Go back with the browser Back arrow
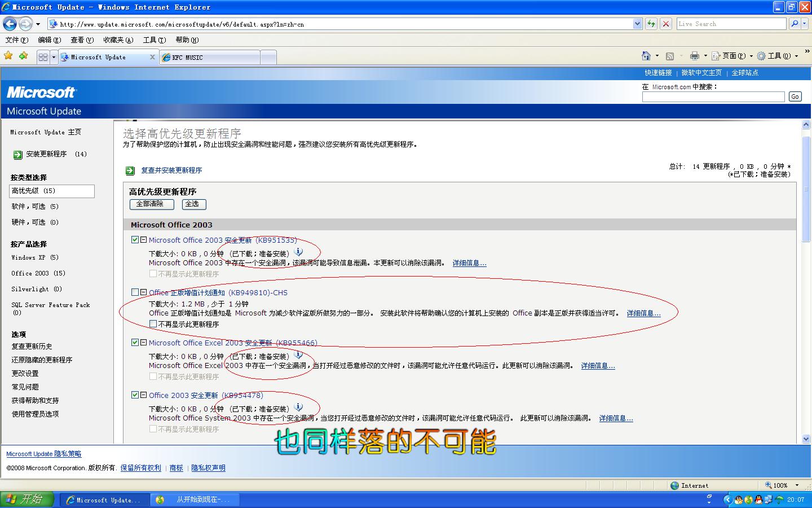 10,24
